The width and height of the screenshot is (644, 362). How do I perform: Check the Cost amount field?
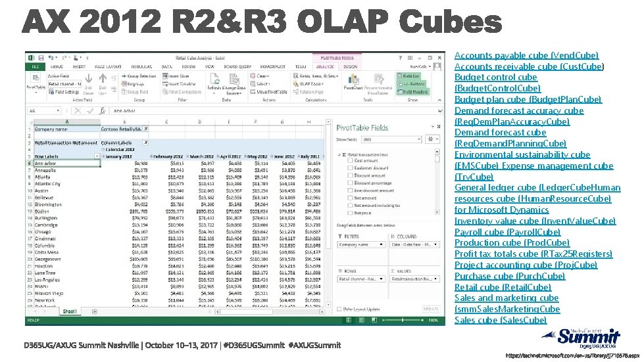click(350, 161)
